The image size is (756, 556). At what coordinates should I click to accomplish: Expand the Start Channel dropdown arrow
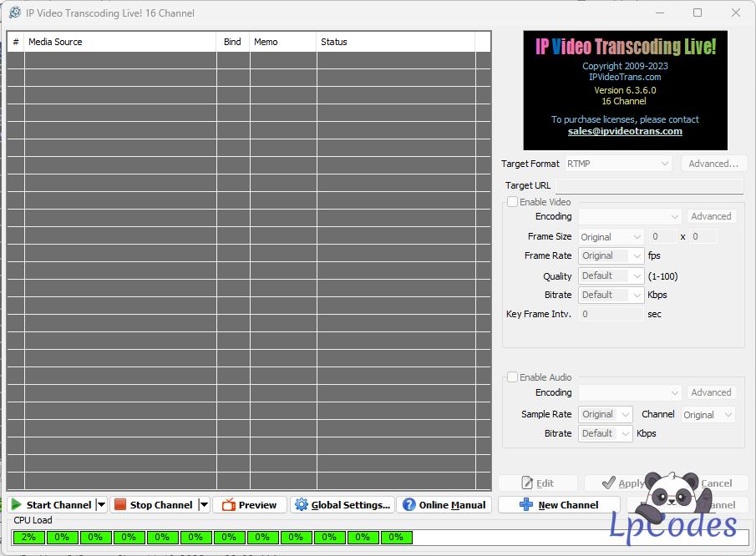(x=102, y=505)
